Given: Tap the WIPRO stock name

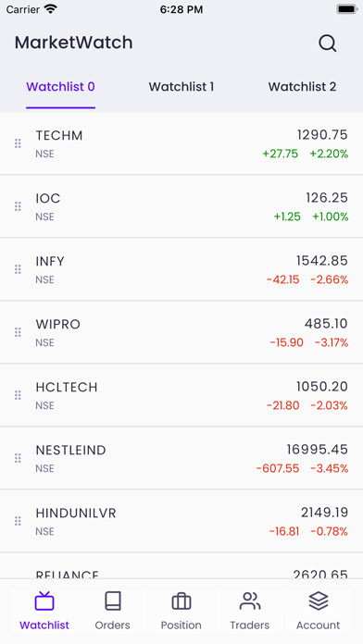Looking at the screenshot, I should pyautogui.click(x=58, y=324).
